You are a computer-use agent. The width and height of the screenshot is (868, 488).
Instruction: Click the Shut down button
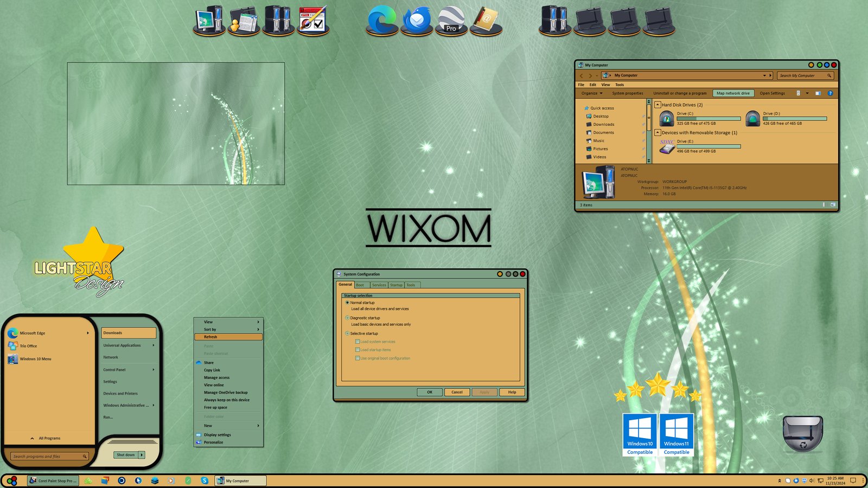[x=126, y=455]
